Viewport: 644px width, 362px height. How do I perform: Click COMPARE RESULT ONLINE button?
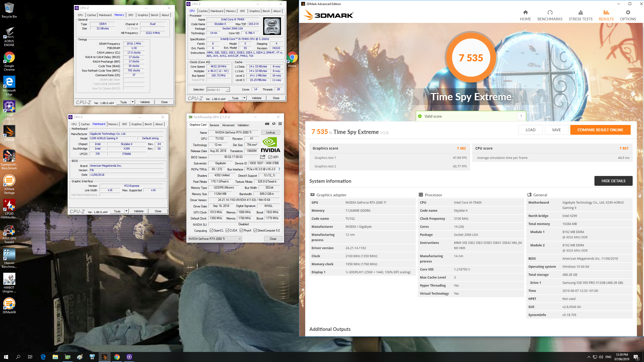(600, 130)
